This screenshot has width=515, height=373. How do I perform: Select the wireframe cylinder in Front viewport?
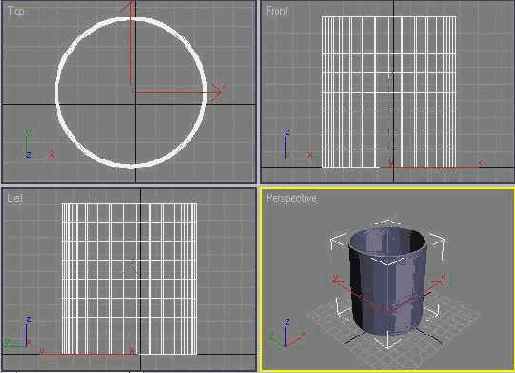point(389,92)
